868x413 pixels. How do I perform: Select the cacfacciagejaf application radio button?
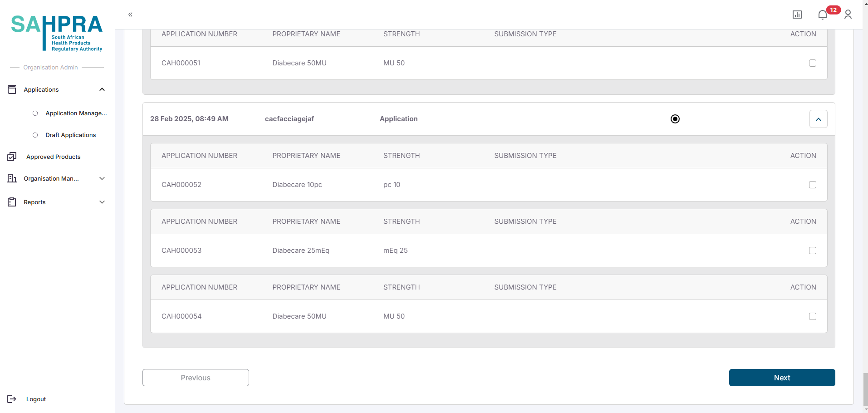675,119
